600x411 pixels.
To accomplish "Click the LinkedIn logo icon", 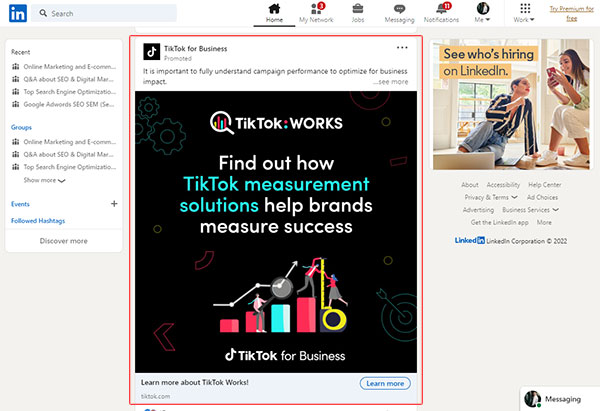I will (18, 13).
